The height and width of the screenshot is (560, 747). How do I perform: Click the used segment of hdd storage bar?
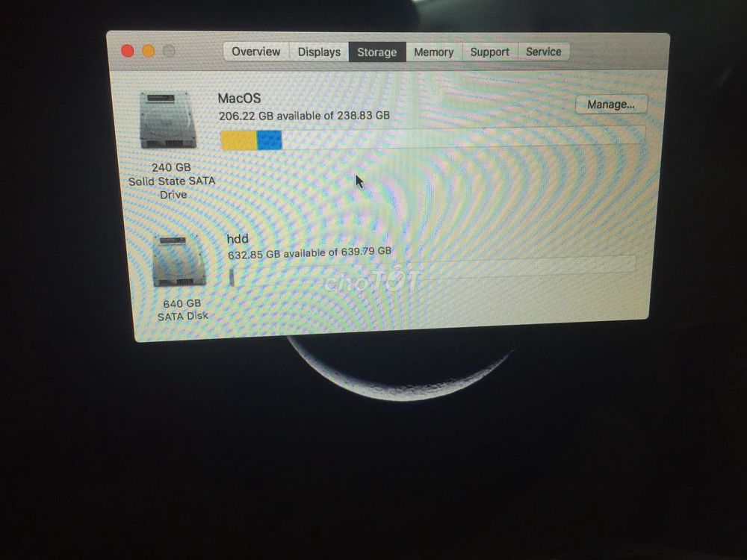pyautogui.click(x=232, y=277)
